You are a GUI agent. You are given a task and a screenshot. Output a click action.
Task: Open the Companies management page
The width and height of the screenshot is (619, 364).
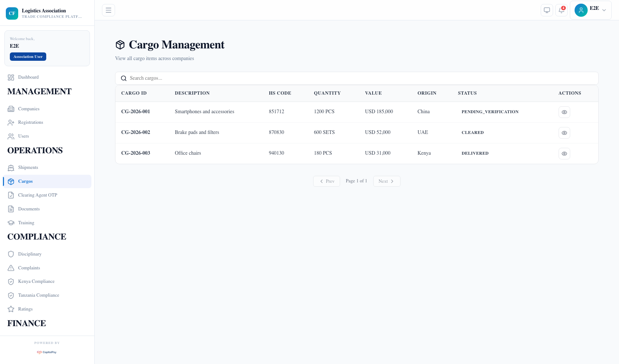pos(28,108)
